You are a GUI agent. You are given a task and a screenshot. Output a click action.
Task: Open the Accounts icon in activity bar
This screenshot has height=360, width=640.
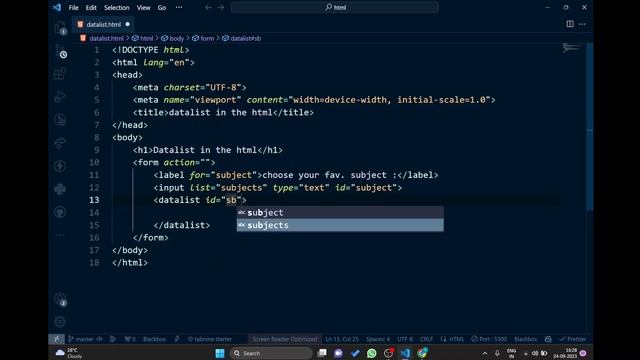coord(60,299)
